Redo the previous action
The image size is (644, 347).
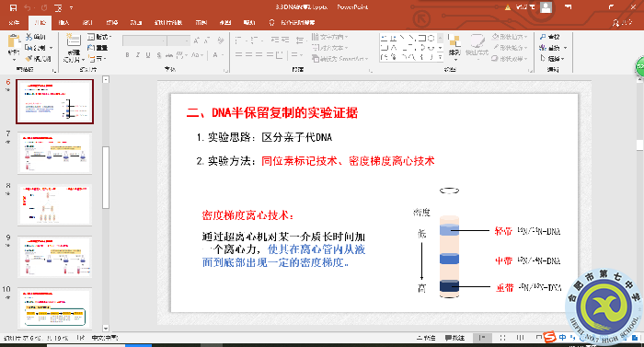[x=44, y=7]
